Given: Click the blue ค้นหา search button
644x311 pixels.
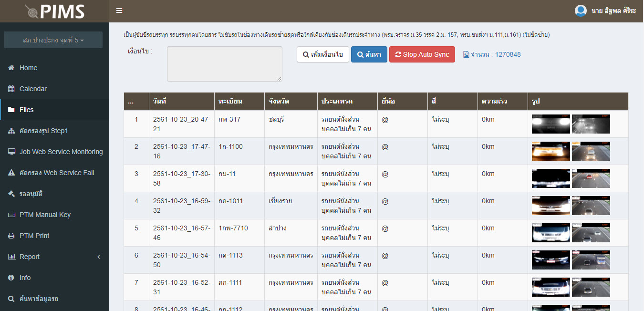Looking at the screenshot, I should (369, 54).
